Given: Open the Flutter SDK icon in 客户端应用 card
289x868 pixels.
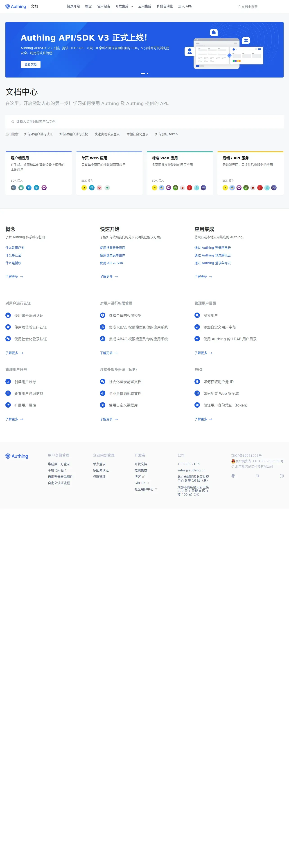Looking at the screenshot, I should [x=29, y=188].
